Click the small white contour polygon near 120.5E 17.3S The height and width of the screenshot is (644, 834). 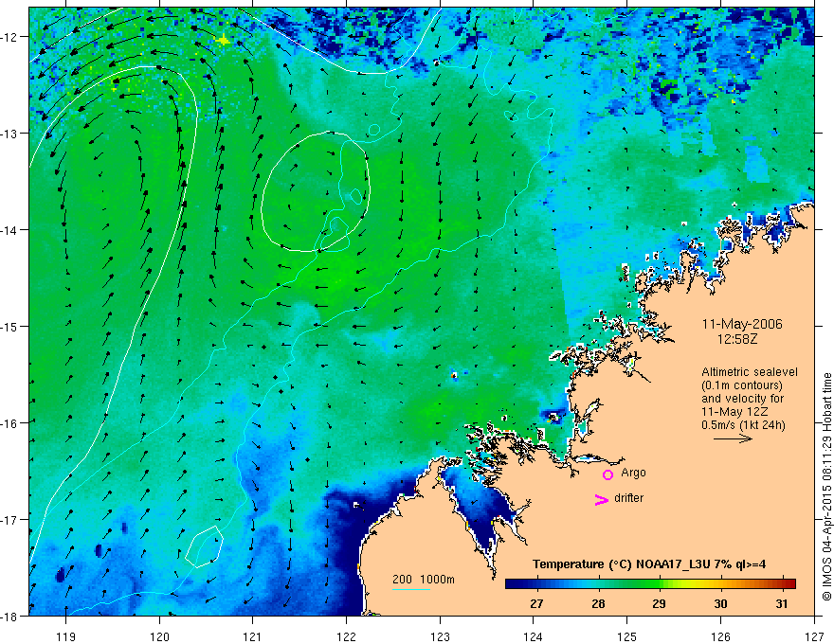coord(205,546)
